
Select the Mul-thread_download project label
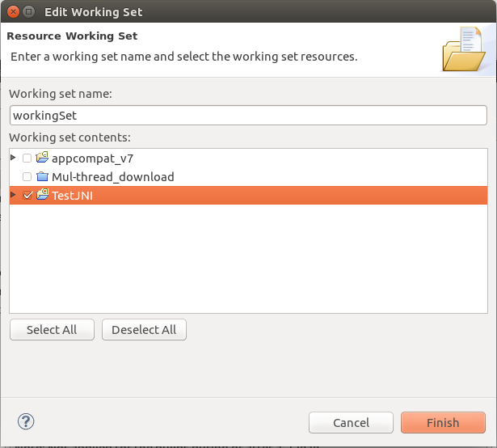pyautogui.click(x=113, y=177)
